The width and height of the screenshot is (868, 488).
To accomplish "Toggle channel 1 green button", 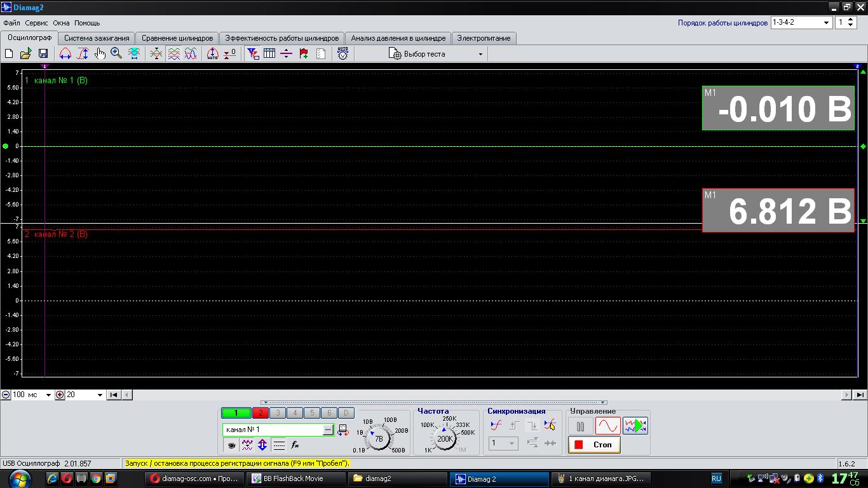I will click(x=236, y=413).
